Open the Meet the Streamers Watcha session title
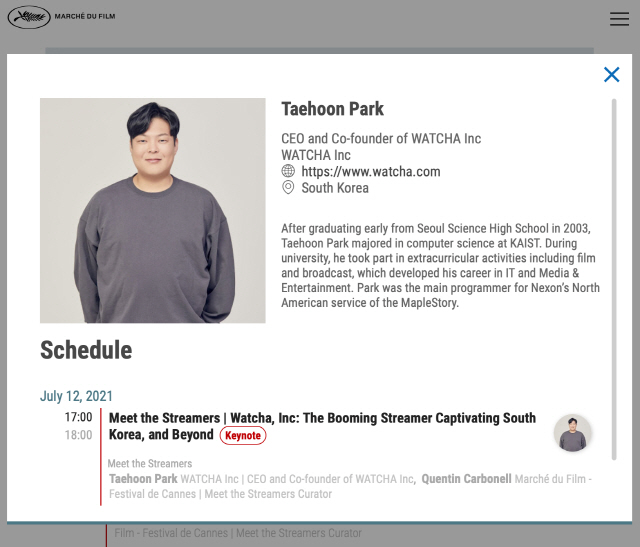 click(322, 418)
